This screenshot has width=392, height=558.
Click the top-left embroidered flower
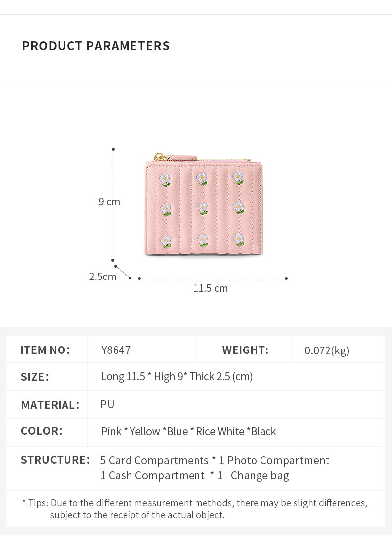point(165,179)
